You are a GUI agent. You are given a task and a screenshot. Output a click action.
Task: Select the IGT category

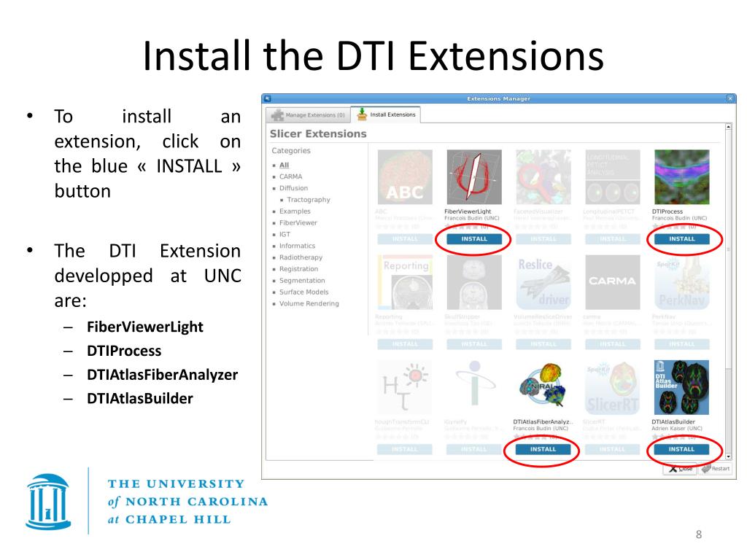click(285, 234)
